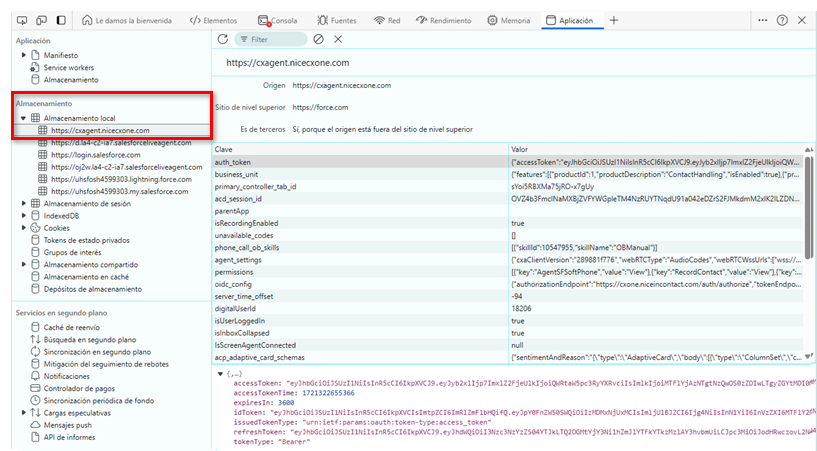Image resolution: width=817 pixels, height=451 pixels.
Task: Delete selected entry X icon
Action: (x=338, y=39)
